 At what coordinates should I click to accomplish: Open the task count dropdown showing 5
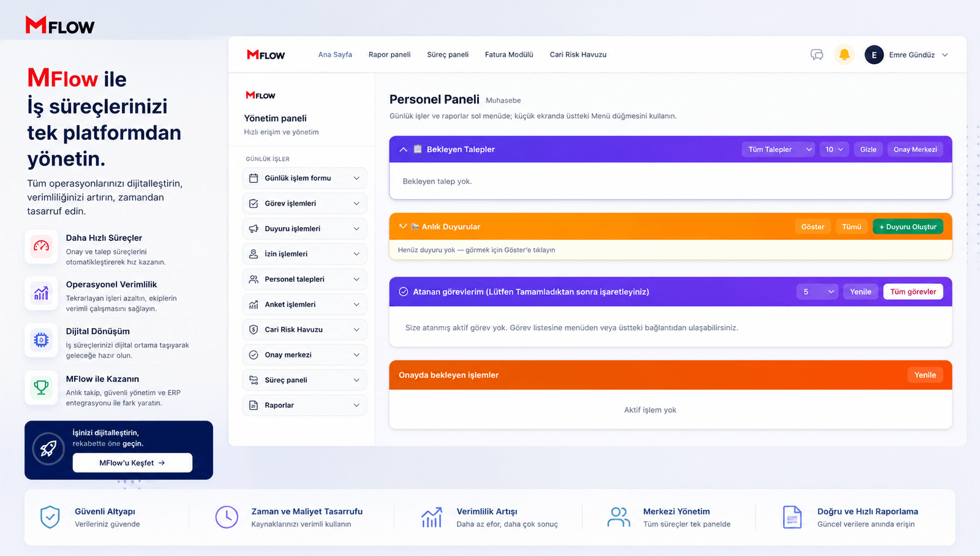tap(817, 292)
